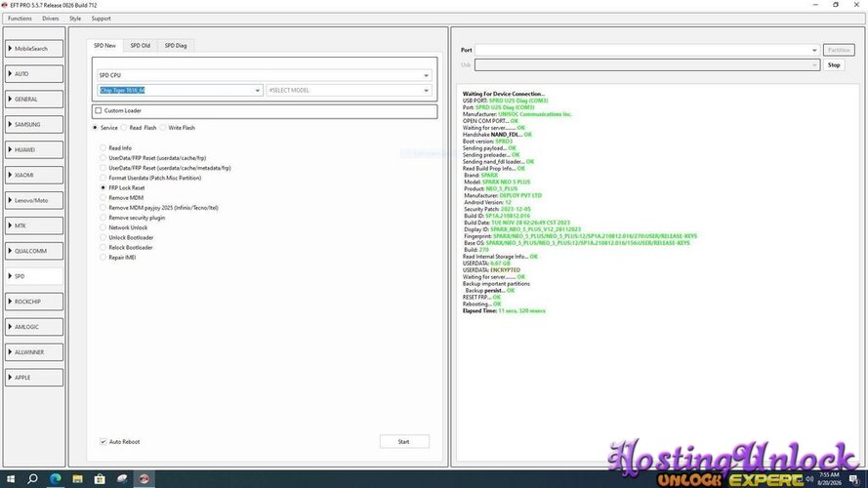Select the SPD sidebar section

34,276
